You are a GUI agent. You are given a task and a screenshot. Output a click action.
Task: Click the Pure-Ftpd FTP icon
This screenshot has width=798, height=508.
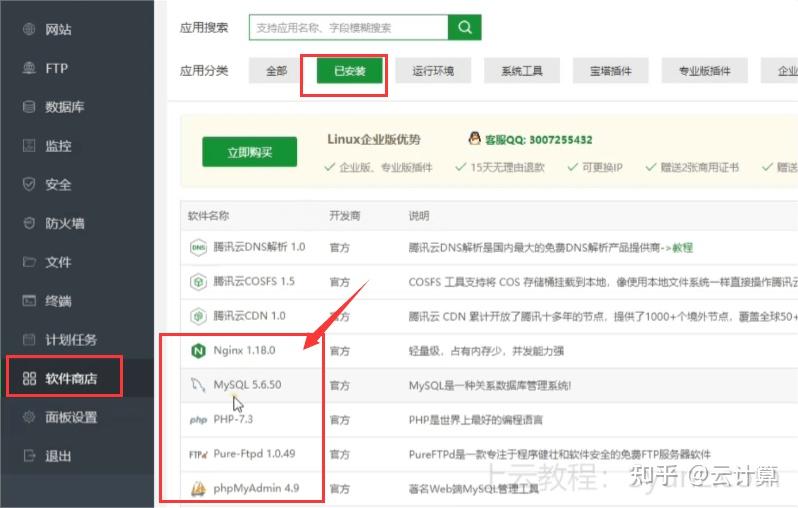198,454
